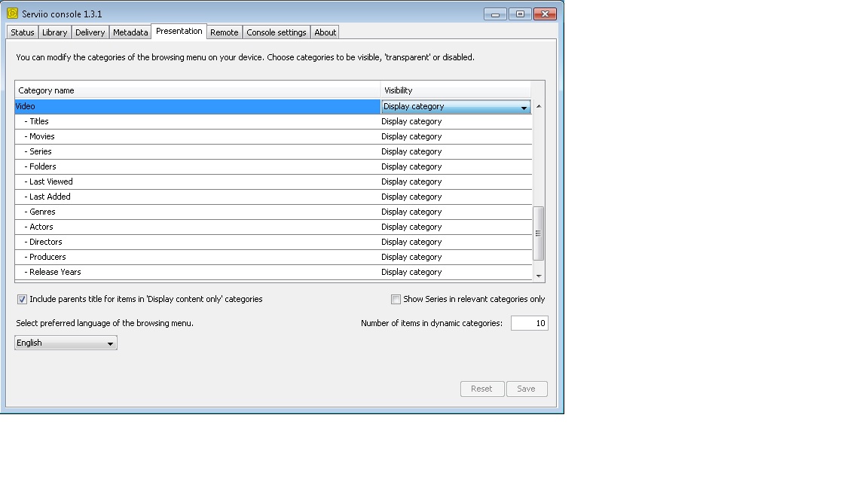Select the Last Viewed category row
This screenshot has width=868, height=488.
pyautogui.click(x=196, y=181)
